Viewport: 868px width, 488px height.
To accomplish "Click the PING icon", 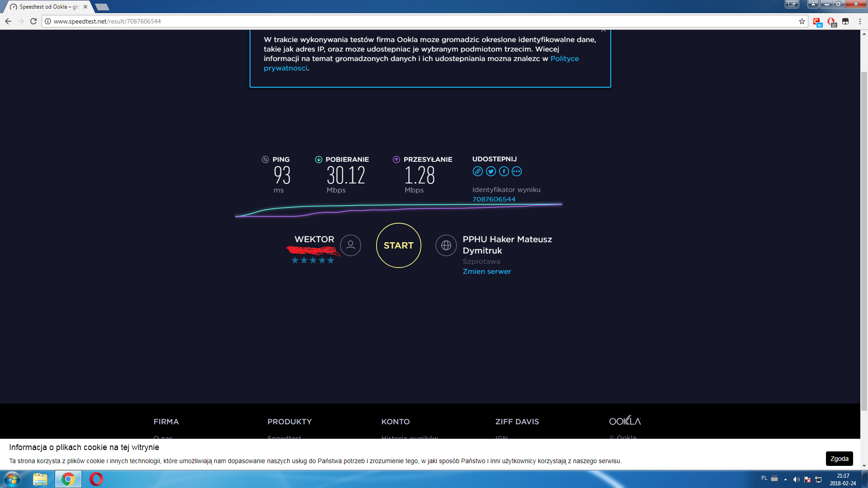I will pyautogui.click(x=265, y=160).
